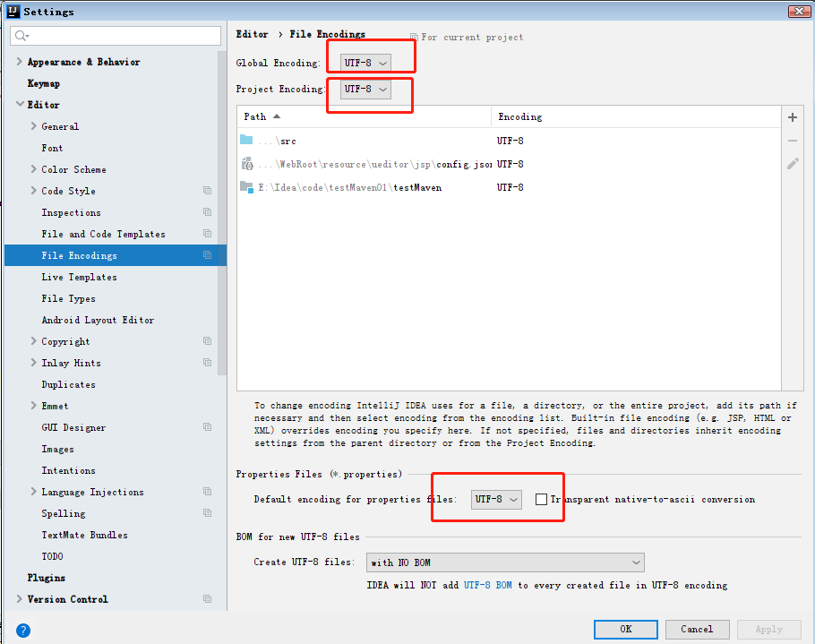Select Font settings page
This screenshot has height=644, width=815.
pos(52,148)
